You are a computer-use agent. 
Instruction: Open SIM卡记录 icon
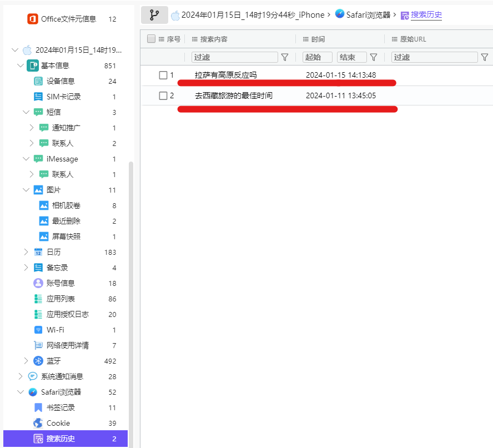(x=38, y=97)
